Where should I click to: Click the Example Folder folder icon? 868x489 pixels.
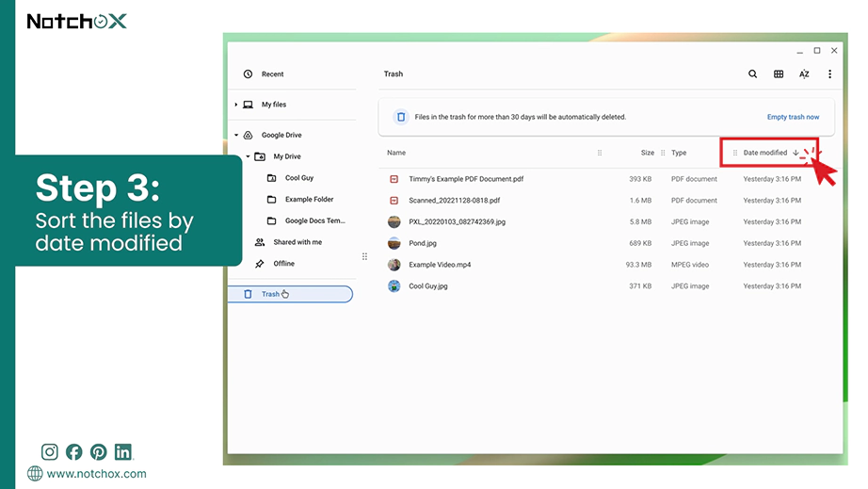[x=271, y=200]
